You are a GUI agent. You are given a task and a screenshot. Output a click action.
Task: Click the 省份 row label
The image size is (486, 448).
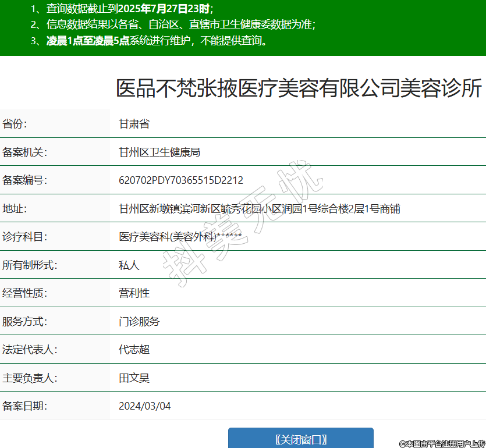tap(15, 124)
